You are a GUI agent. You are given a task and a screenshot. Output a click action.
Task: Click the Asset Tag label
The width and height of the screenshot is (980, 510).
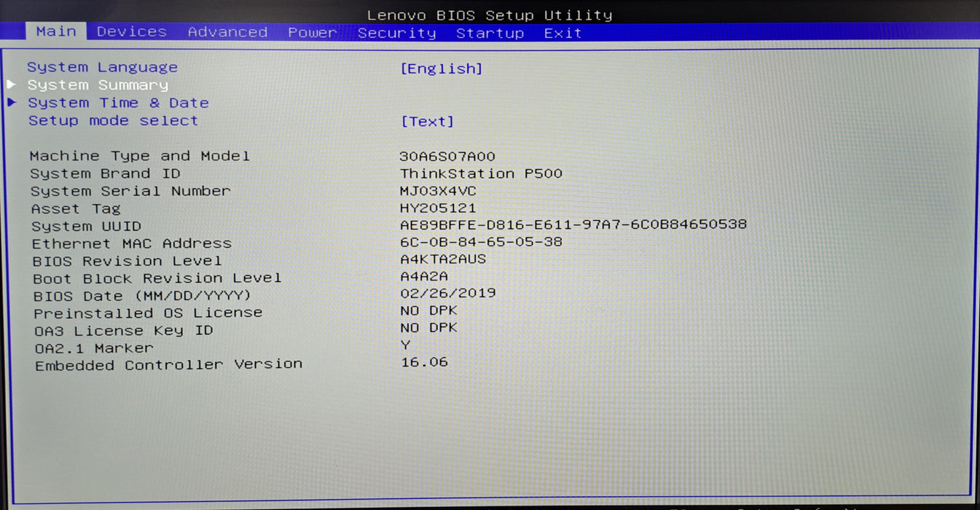[76, 208]
